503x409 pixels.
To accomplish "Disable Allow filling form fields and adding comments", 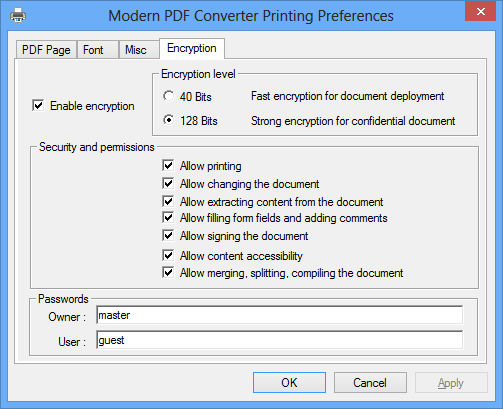I will [168, 217].
